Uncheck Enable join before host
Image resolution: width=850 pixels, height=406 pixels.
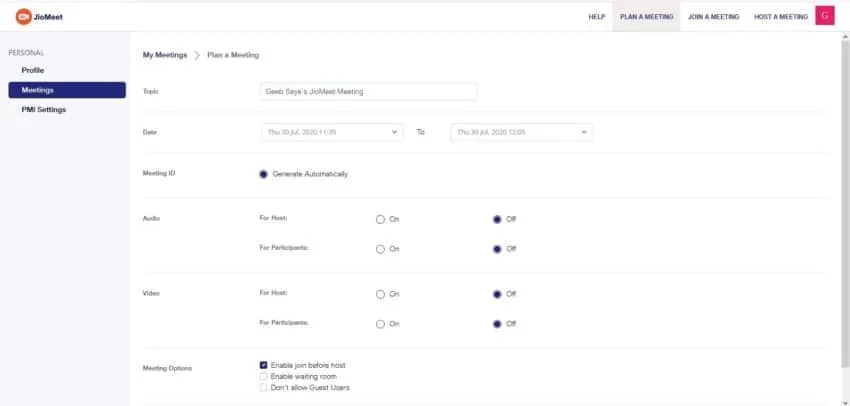click(x=263, y=365)
